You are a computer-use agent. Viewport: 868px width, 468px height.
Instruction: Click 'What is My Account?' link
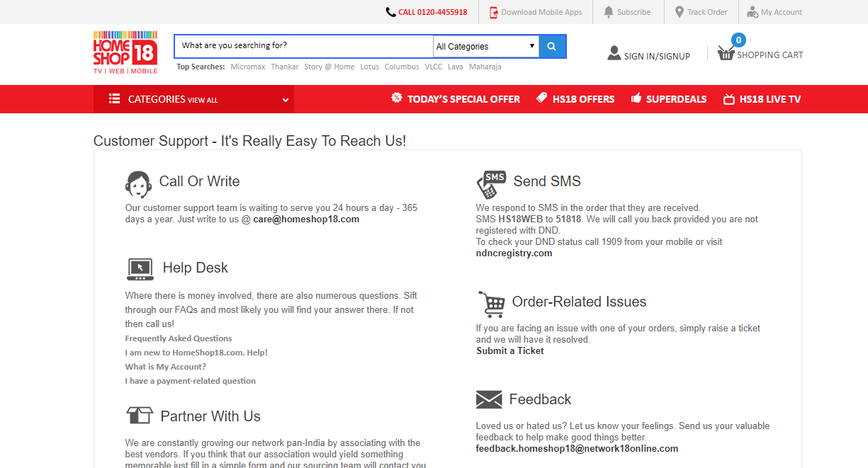click(166, 367)
